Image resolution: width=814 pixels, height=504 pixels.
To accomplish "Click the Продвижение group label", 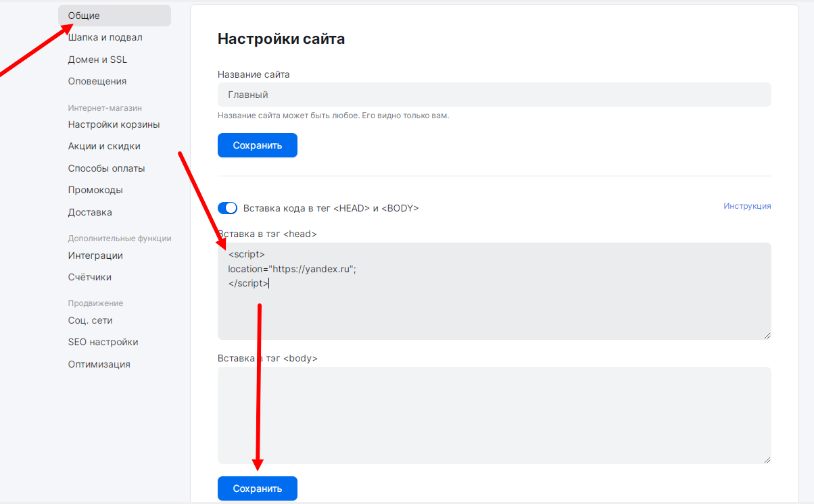I will tap(95, 303).
